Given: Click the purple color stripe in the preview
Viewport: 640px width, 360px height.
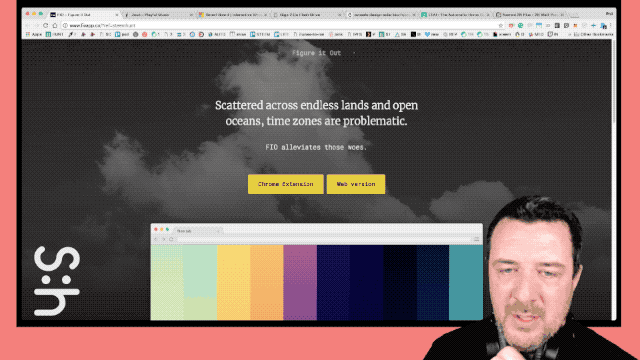Looking at the screenshot, I should click(300, 282).
